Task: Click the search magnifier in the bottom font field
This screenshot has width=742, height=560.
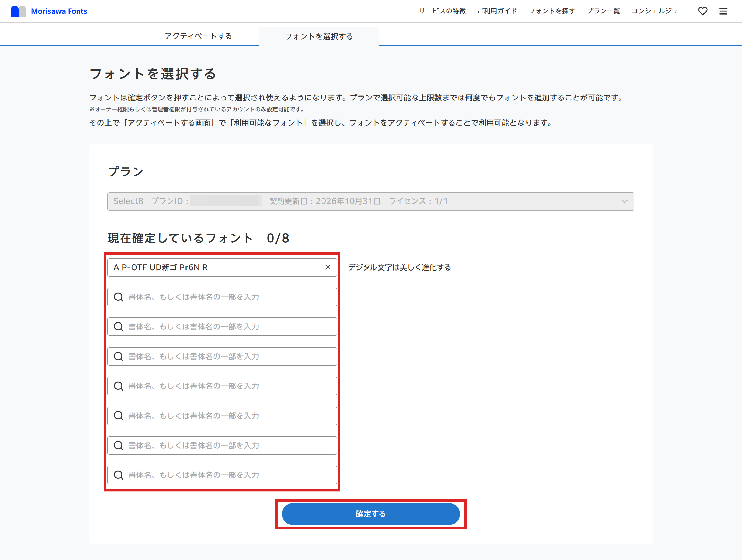Action: coord(119,475)
